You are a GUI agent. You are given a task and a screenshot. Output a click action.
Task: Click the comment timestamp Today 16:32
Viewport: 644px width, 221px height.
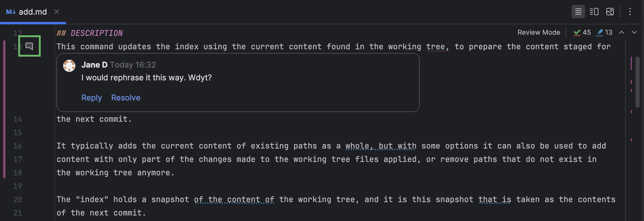click(x=133, y=65)
